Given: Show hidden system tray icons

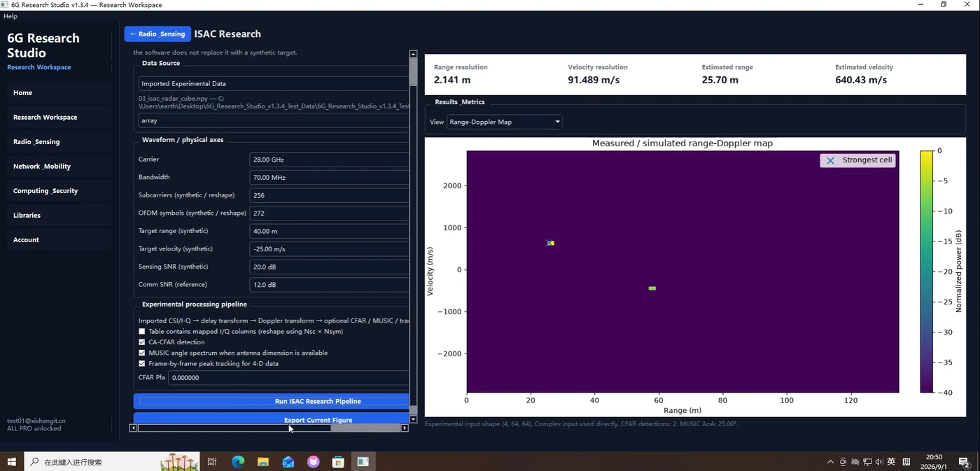Looking at the screenshot, I should tap(831, 462).
